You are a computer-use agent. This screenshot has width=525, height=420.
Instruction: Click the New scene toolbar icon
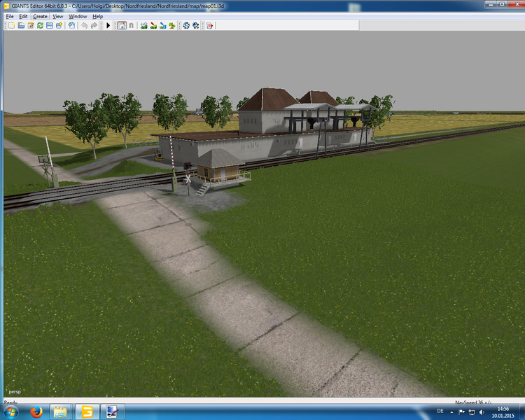(x=11, y=25)
